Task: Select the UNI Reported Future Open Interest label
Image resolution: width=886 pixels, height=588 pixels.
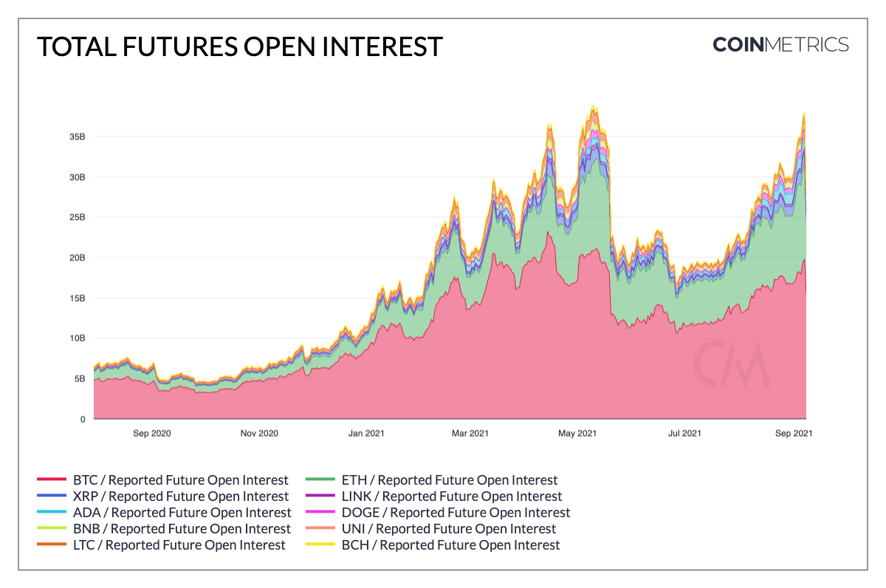Action: (x=448, y=529)
